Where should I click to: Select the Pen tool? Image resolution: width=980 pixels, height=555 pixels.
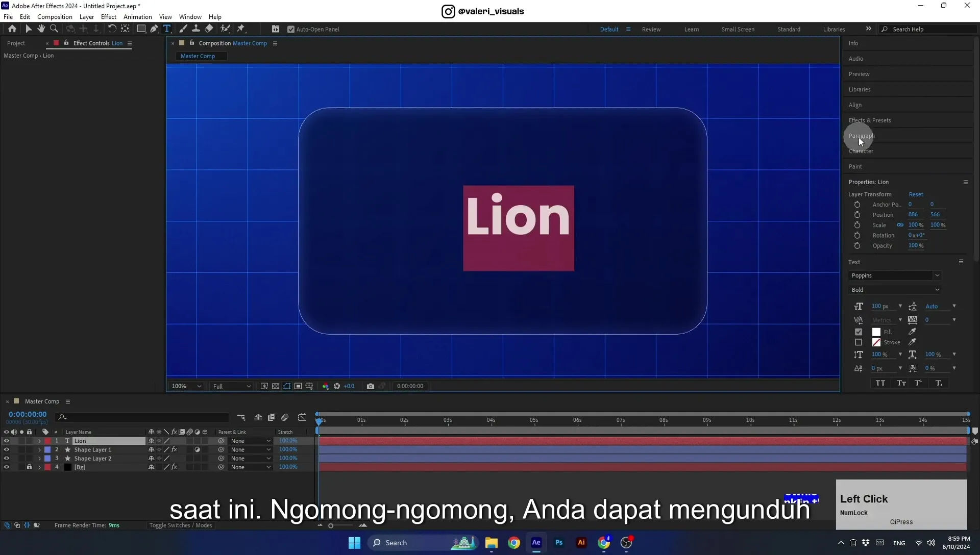(x=154, y=29)
